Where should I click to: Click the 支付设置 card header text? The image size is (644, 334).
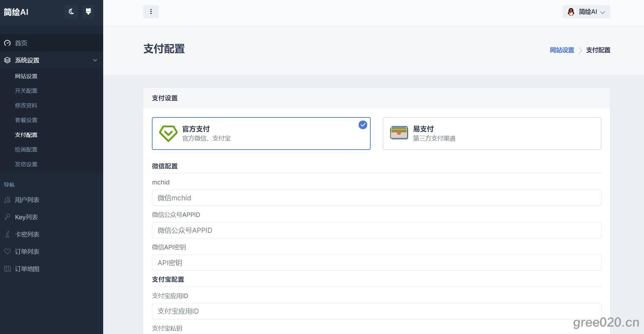click(165, 98)
